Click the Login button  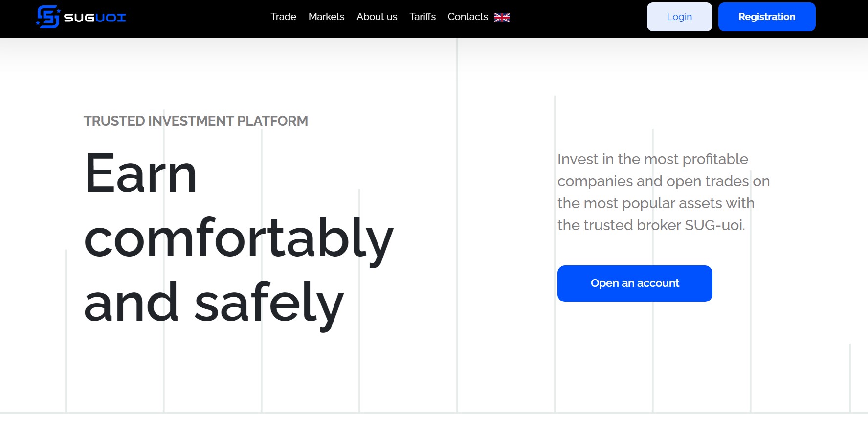click(679, 17)
